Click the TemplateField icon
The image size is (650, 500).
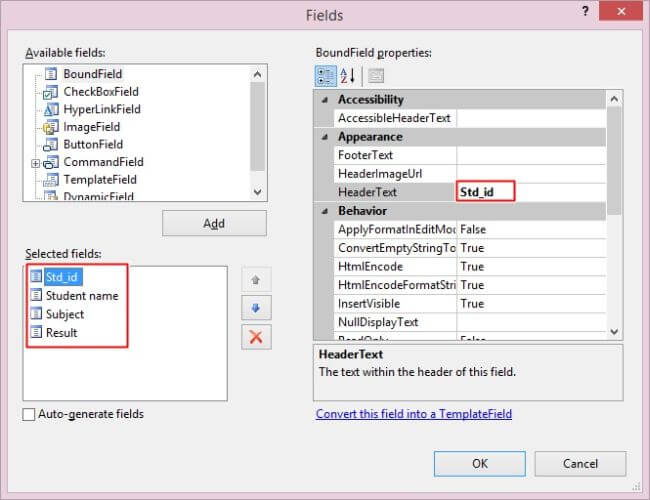tap(51, 180)
